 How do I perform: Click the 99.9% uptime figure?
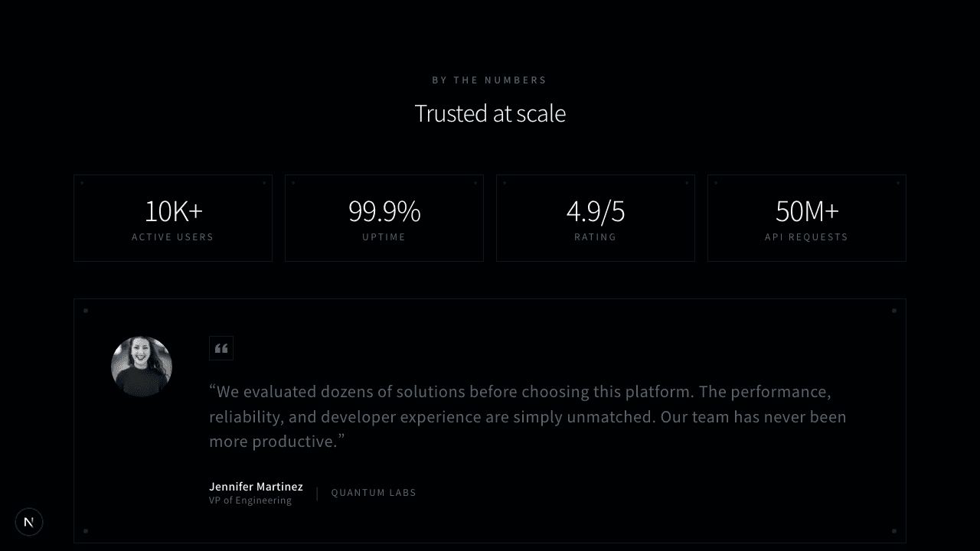(x=384, y=211)
